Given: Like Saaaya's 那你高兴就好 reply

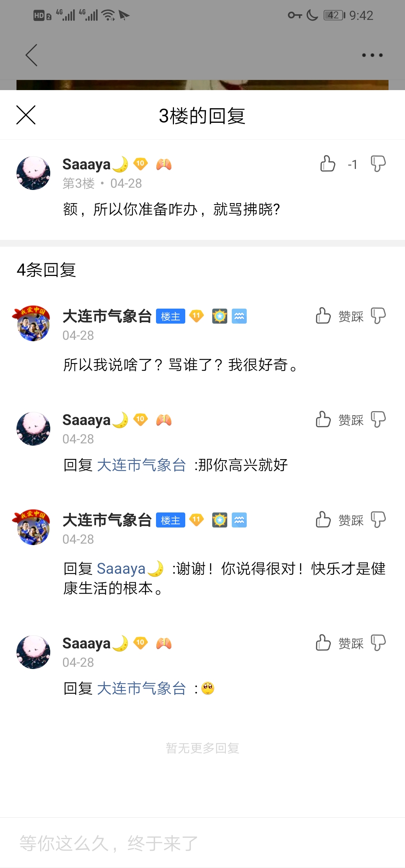Looking at the screenshot, I should [323, 419].
